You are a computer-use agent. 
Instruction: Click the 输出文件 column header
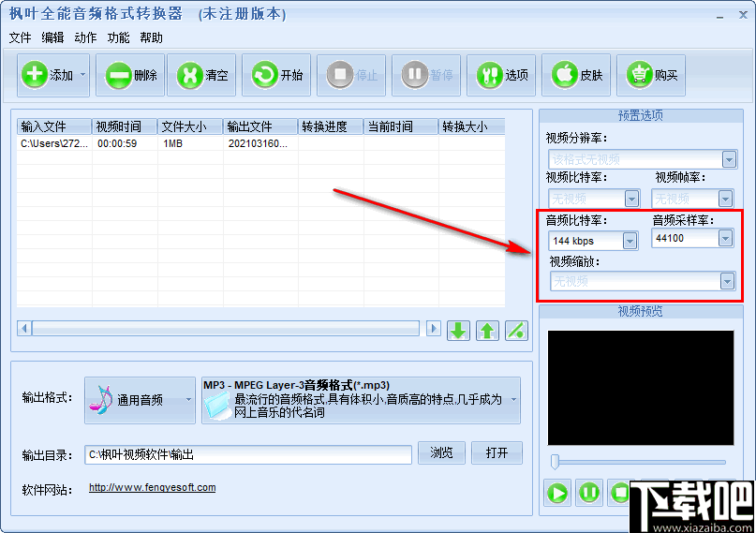260,126
